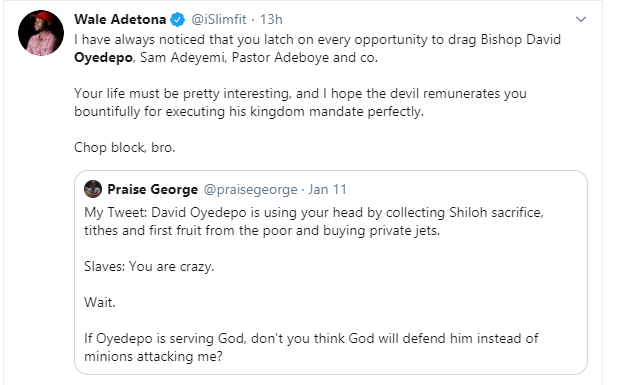Expand the tweet options chevron menu
The width and height of the screenshot is (617, 385).
(x=581, y=19)
